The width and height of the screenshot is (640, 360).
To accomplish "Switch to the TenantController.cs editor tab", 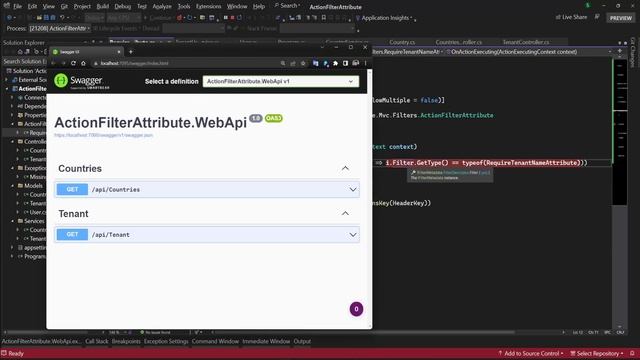I will click(526, 42).
